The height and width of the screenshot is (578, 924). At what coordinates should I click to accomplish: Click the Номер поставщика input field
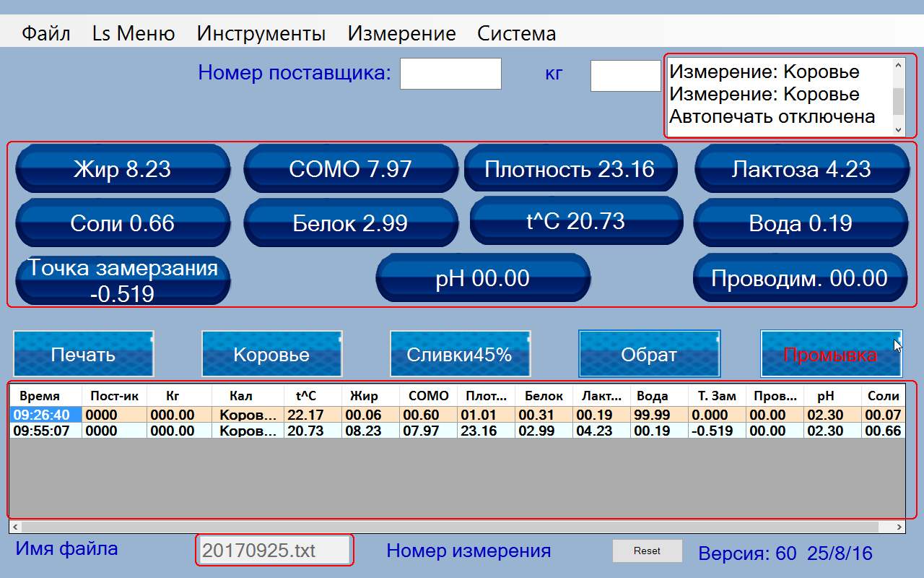450,74
